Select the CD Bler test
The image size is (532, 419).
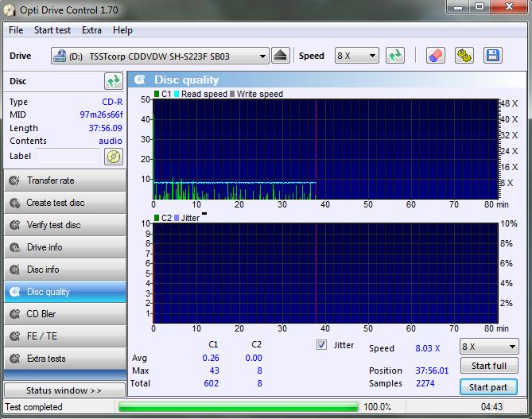(x=64, y=314)
